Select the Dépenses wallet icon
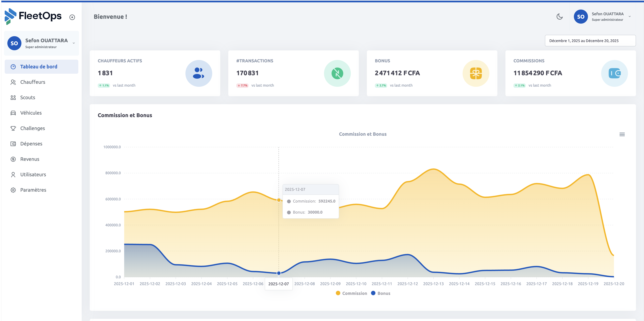The image size is (644, 321). [x=13, y=143]
